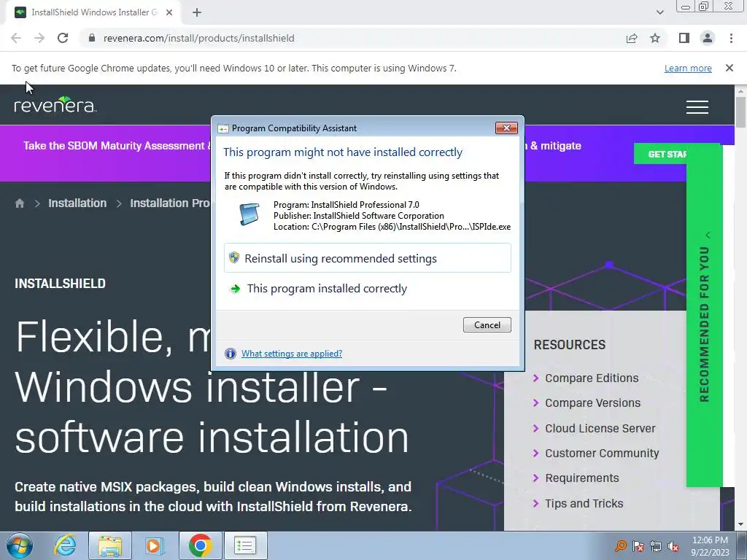The width and height of the screenshot is (747, 560).
Task: Click the muted volume tray icon
Action: [673, 545]
